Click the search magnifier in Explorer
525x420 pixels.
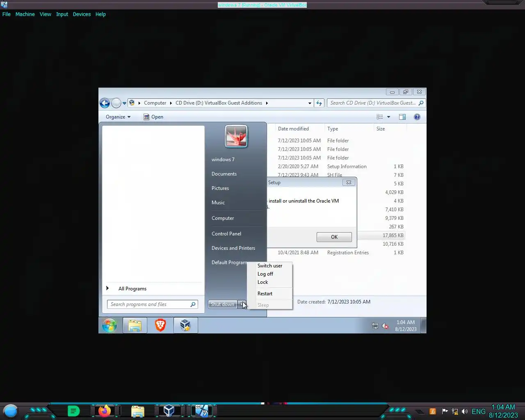click(x=421, y=103)
